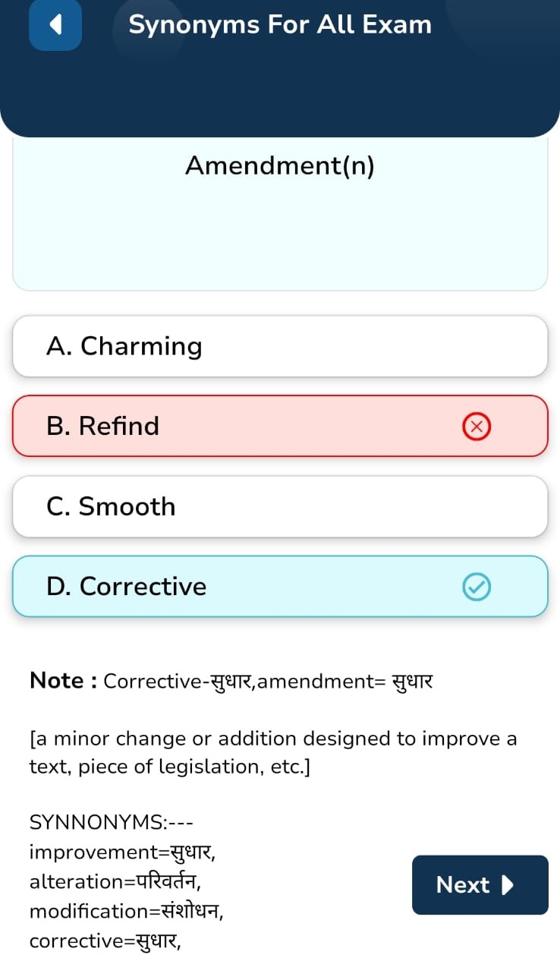The image size is (560, 961).
Task: Click the bold 'Note :' label
Action: (x=63, y=681)
